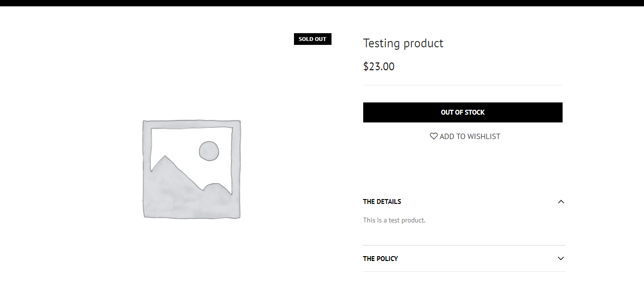Viewport: 644px width, 281px height.
Task: Click the ADD TO WISHLIST text link
Action: click(469, 137)
